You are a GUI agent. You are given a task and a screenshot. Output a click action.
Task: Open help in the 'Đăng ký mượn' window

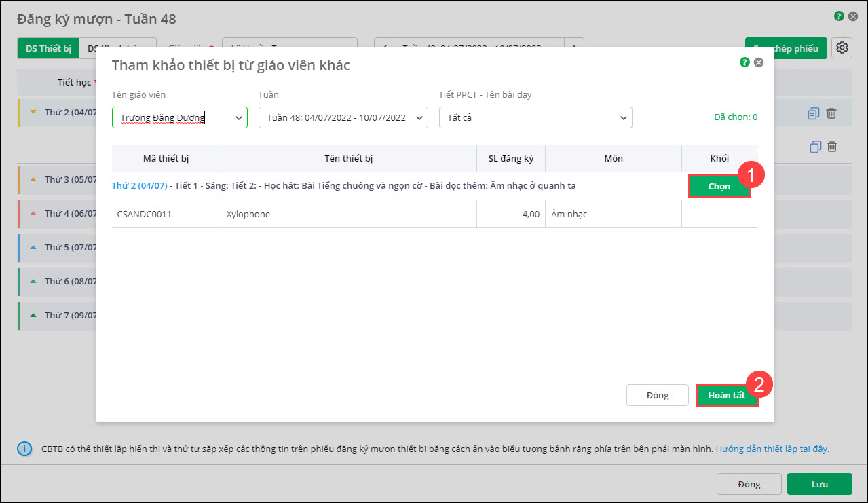pyautogui.click(x=839, y=16)
